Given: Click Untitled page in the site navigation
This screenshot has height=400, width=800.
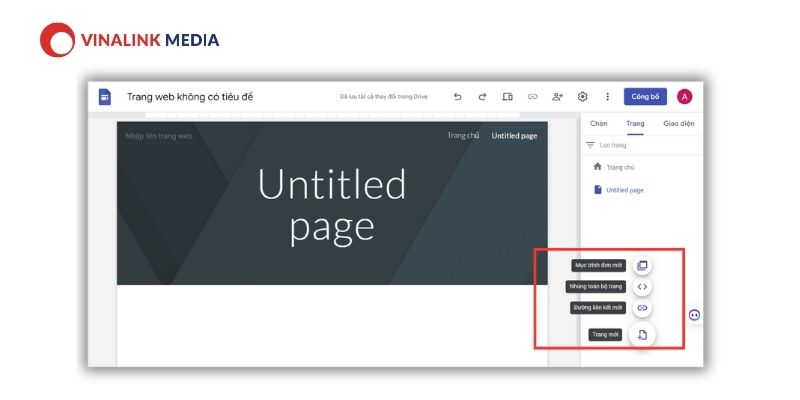Looking at the screenshot, I should click(x=514, y=136).
